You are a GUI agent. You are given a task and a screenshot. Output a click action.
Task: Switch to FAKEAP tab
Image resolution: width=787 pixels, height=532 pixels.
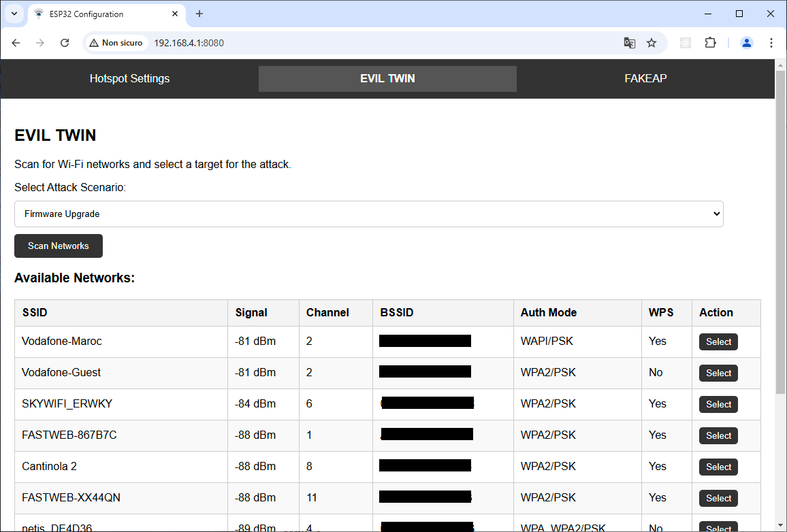[645, 79]
